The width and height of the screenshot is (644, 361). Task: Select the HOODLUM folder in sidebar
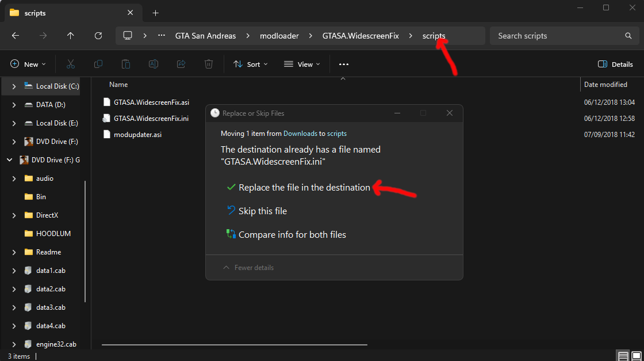point(48,234)
